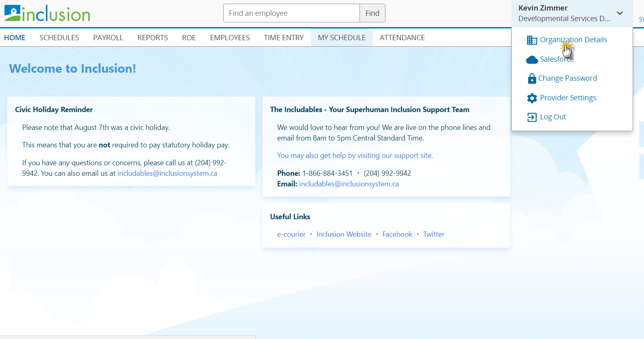Open the SCHEDULES tab

tap(59, 38)
